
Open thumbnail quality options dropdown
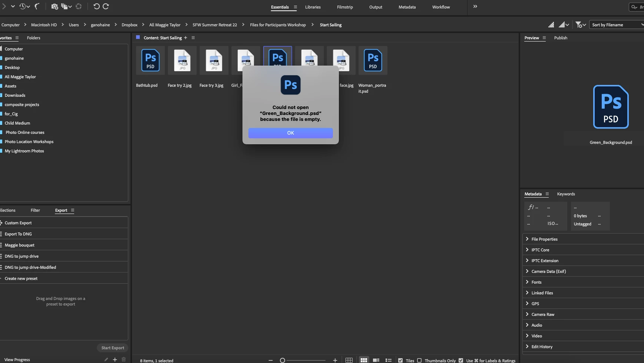click(x=564, y=25)
